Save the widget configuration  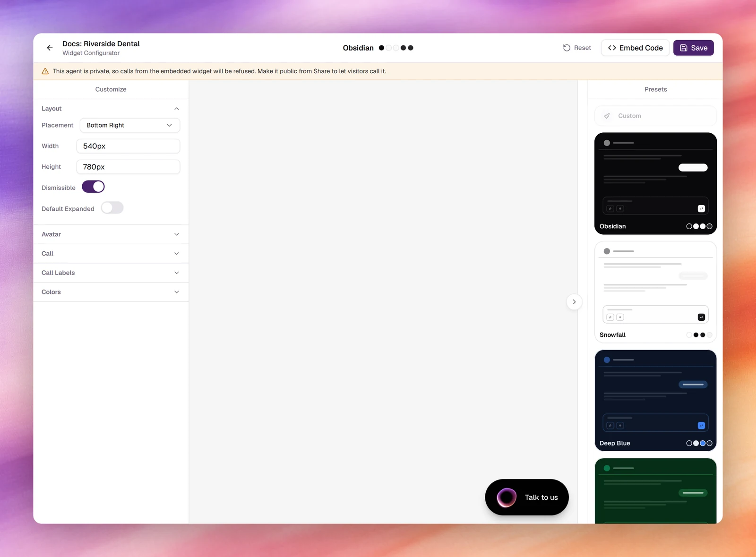coord(693,48)
